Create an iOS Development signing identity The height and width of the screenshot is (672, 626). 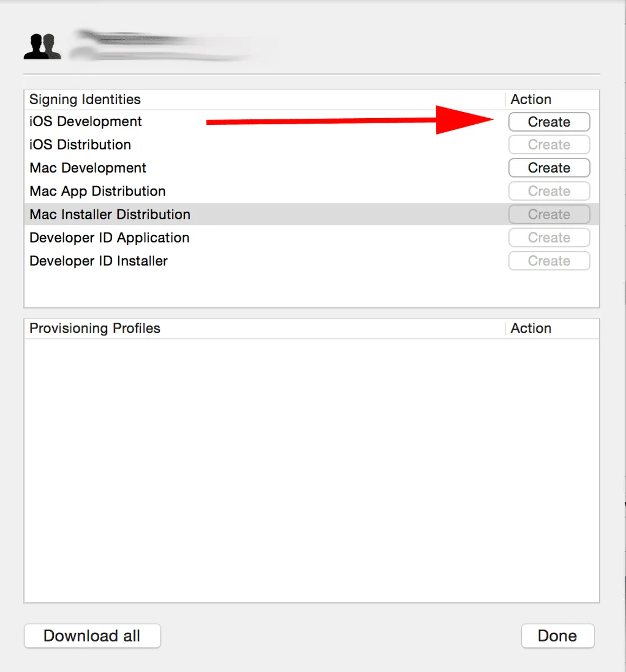(549, 122)
